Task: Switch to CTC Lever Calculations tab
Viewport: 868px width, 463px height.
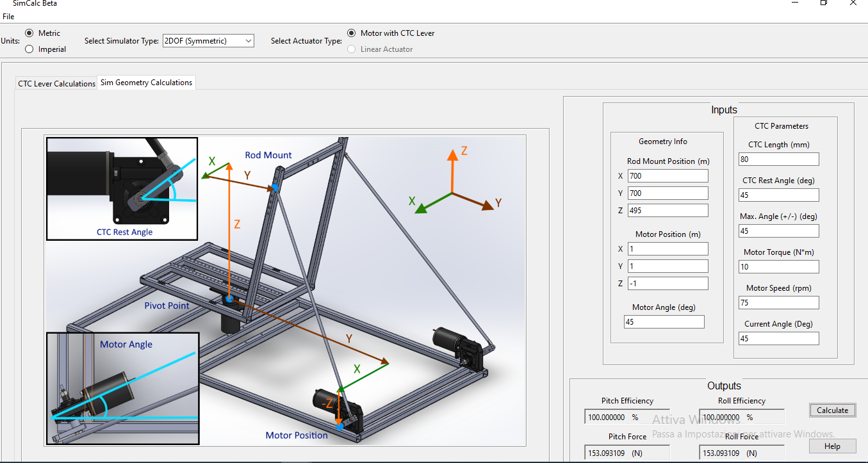Action: (x=56, y=84)
